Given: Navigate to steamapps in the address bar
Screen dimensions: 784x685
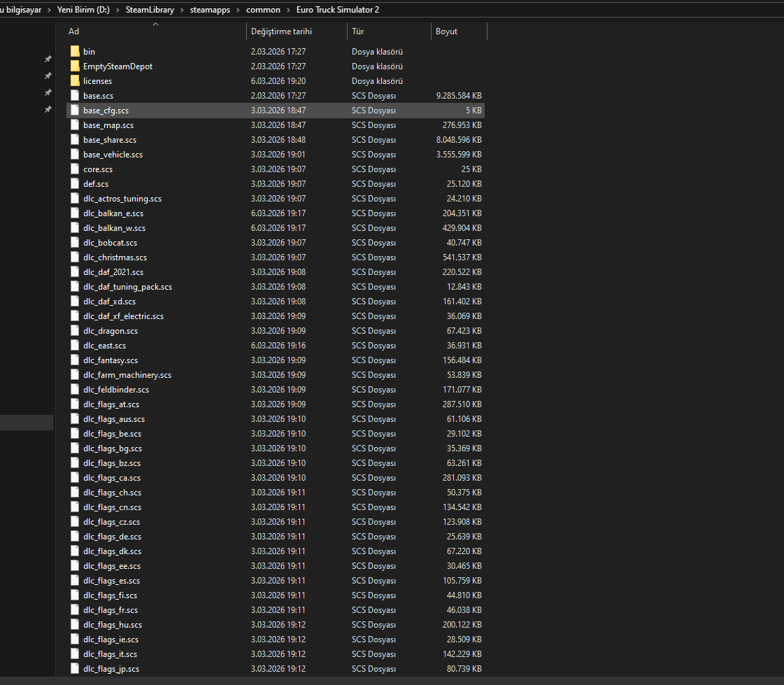Looking at the screenshot, I should point(210,10).
